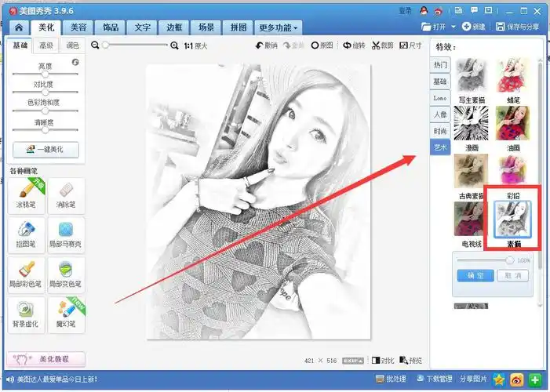Screen dimensions: 550x392
Task: Select the 基础 effects category
Action: (440, 82)
